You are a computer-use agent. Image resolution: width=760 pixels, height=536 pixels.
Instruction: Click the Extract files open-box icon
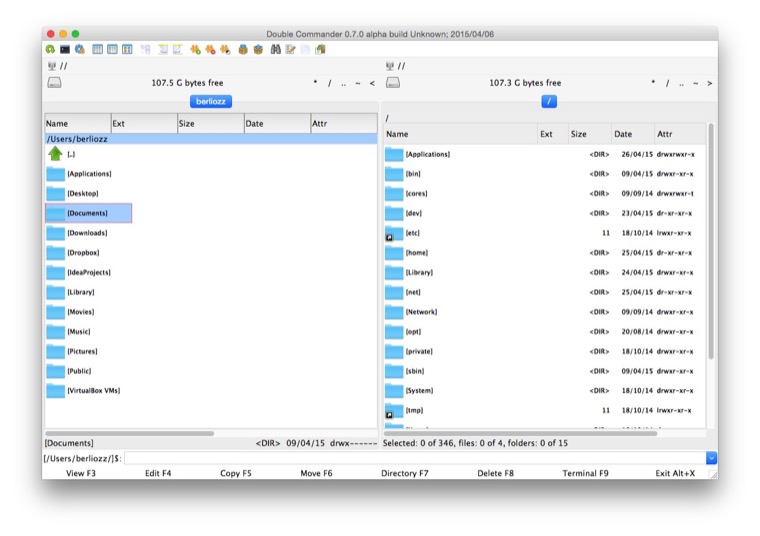(258, 49)
